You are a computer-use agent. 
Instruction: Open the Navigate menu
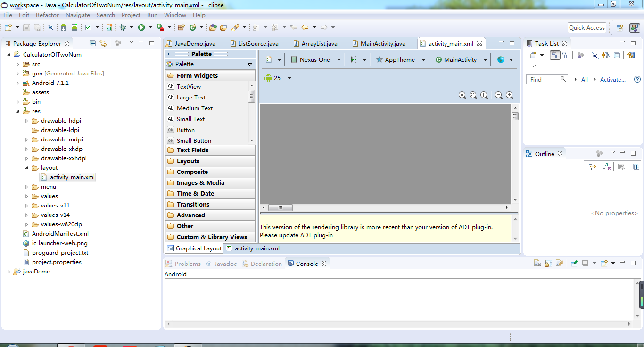click(77, 15)
